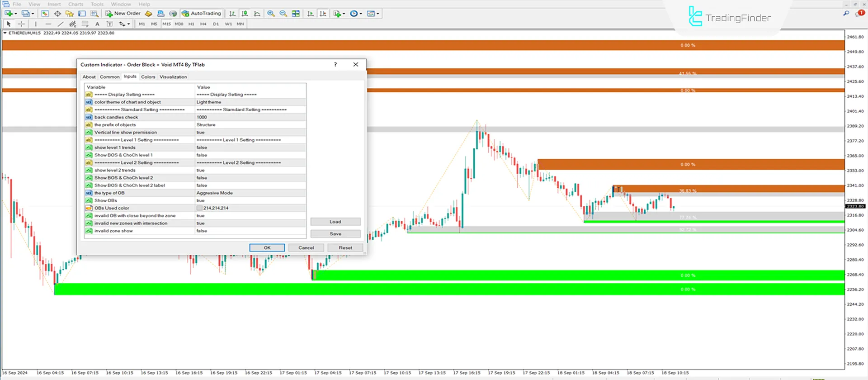
Task: Toggle the Data Window crosshair-circle icon
Action: click(x=57, y=14)
